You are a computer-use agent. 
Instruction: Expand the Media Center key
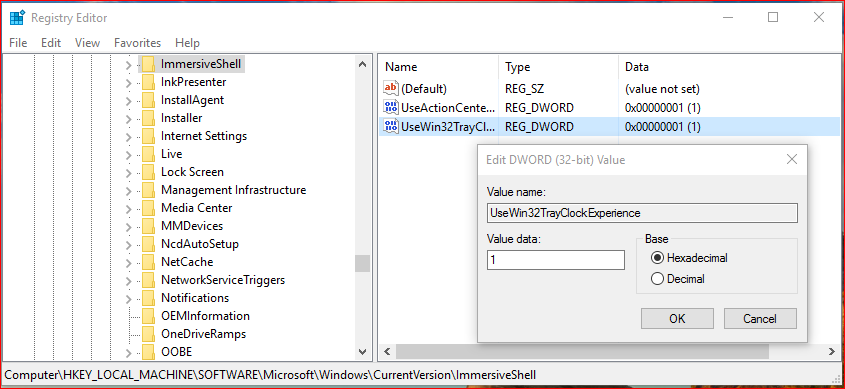coord(128,209)
